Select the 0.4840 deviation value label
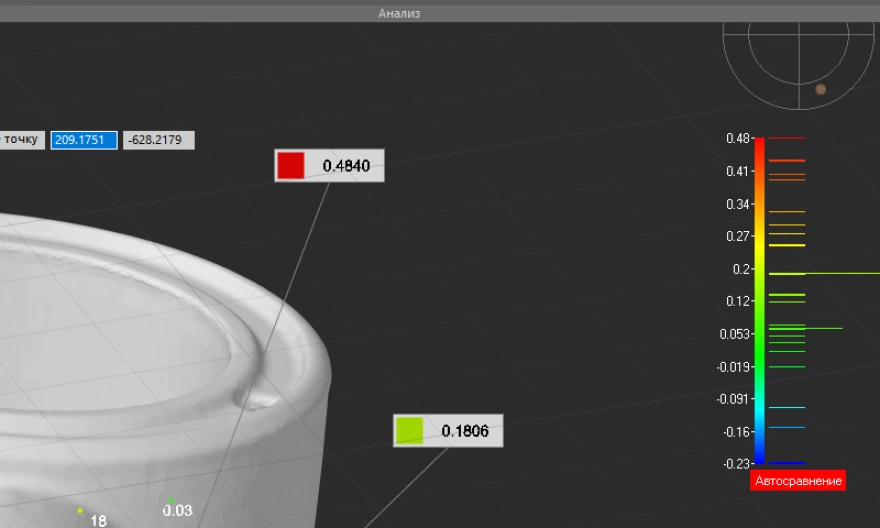Viewport: 880px width, 528px height. pyautogui.click(x=346, y=166)
